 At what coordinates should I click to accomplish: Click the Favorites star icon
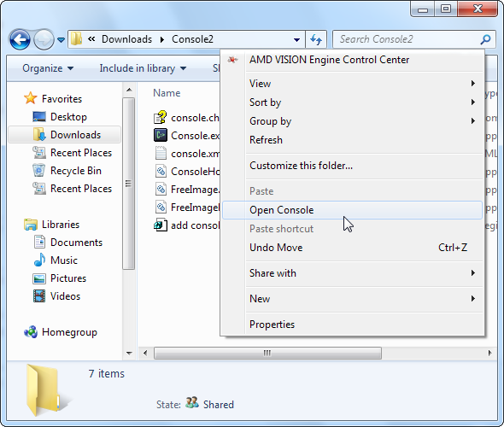coord(30,98)
